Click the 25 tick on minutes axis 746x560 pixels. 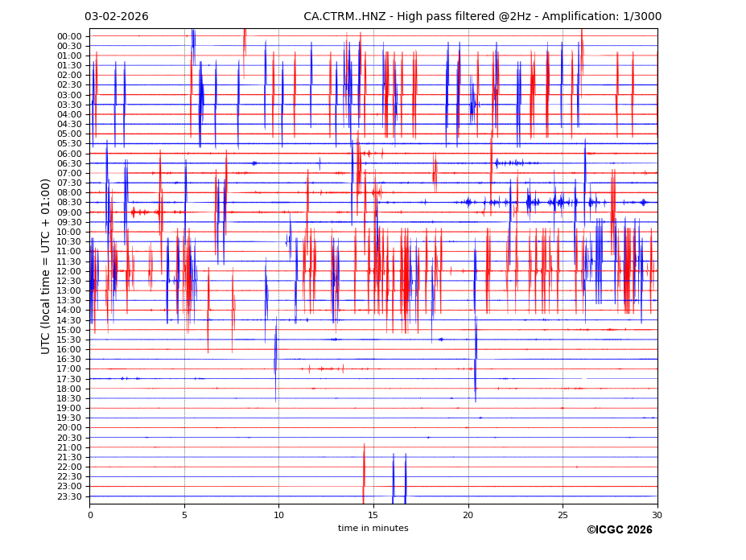(x=563, y=514)
